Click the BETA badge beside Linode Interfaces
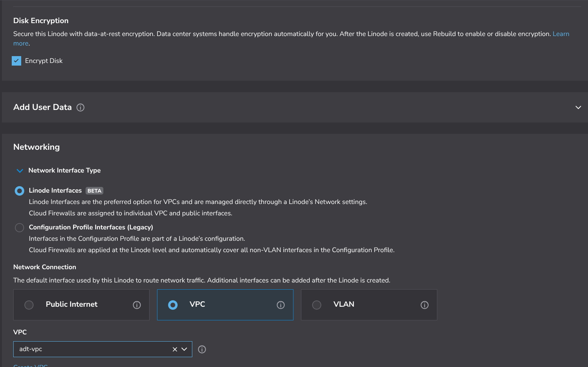Screen dimensions: 588x367 [94, 191]
